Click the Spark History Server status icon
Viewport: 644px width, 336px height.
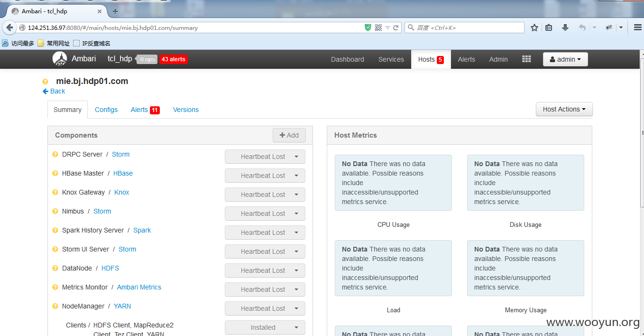pyautogui.click(x=55, y=230)
